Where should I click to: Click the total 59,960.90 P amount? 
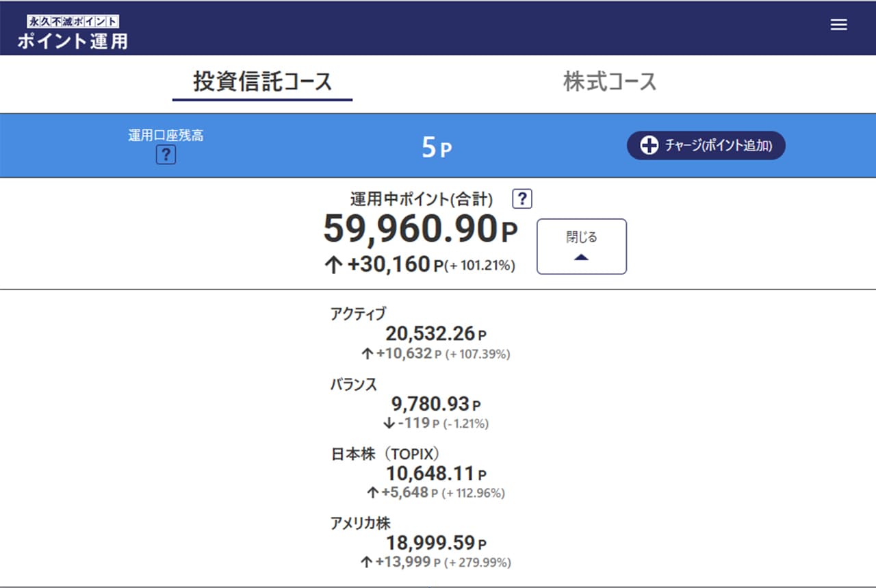[420, 230]
